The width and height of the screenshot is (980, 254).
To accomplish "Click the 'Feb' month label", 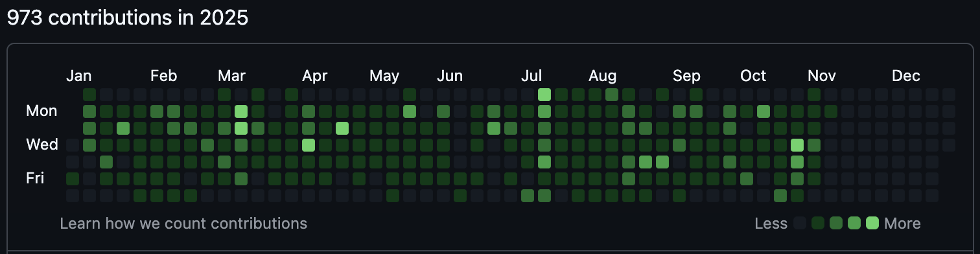I will [x=163, y=76].
